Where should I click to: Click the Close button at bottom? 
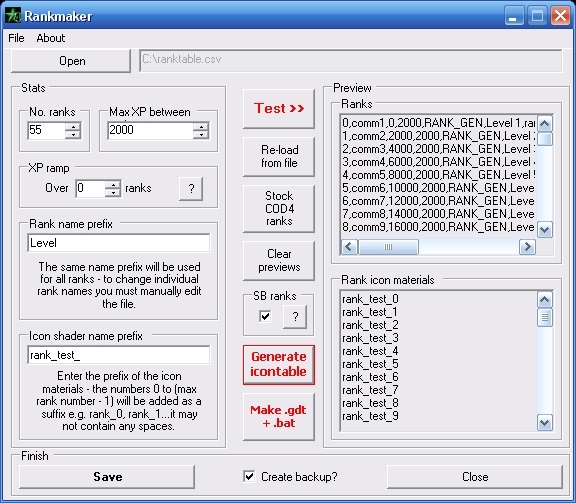point(475,477)
